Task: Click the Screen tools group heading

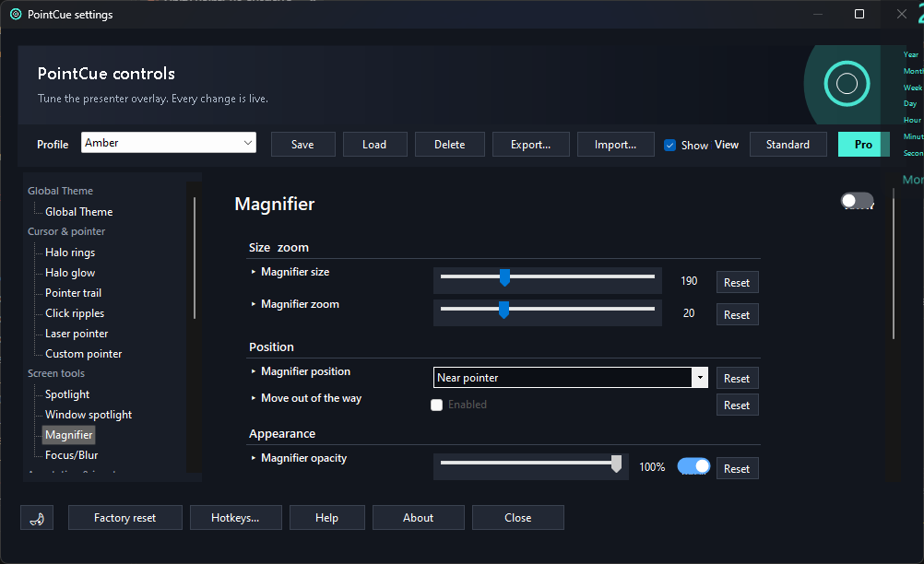Action: tap(56, 373)
